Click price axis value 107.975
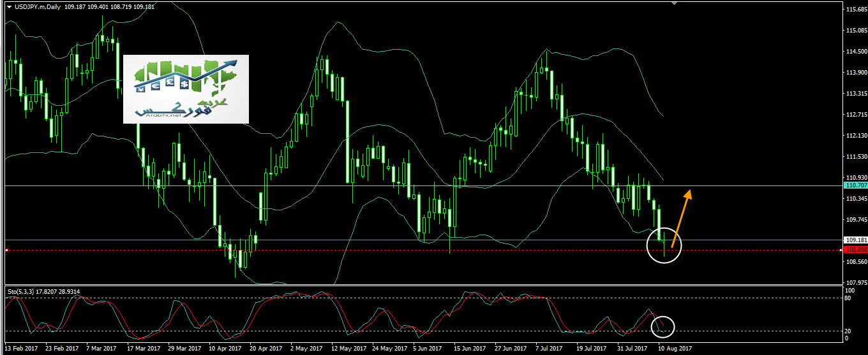Viewport: 868px width, 355px height. coord(856,282)
